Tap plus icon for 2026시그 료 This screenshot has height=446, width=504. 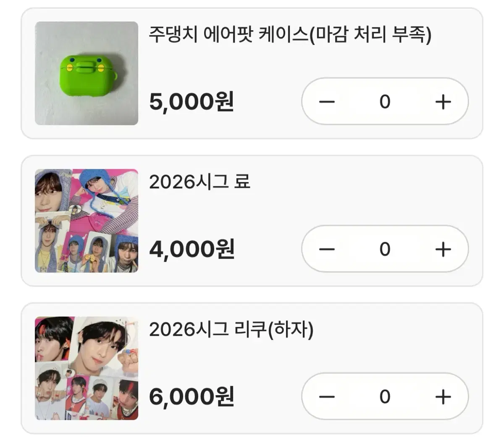[x=443, y=249]
